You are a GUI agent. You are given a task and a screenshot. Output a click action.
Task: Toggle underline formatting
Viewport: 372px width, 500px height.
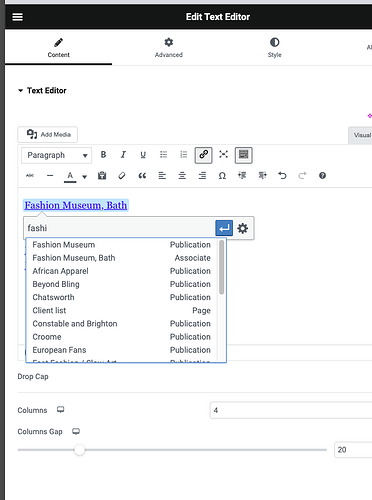tap(143, 155)
